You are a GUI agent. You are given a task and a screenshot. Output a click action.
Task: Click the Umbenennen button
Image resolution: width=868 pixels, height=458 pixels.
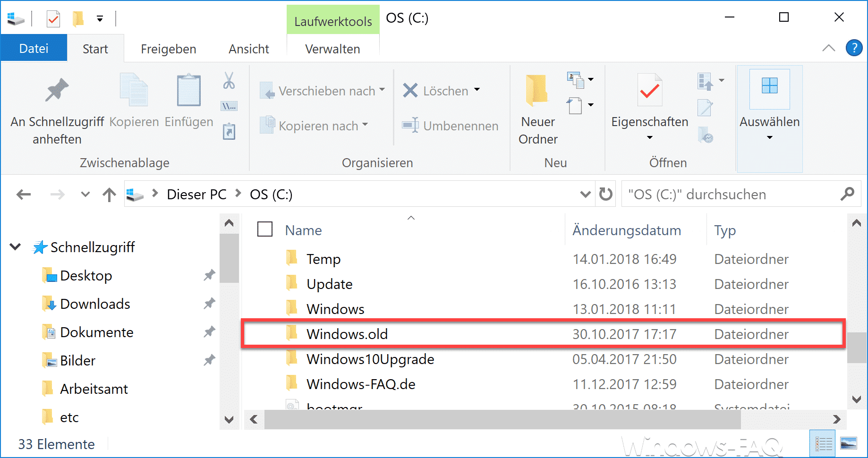click(x=450, y=126)
